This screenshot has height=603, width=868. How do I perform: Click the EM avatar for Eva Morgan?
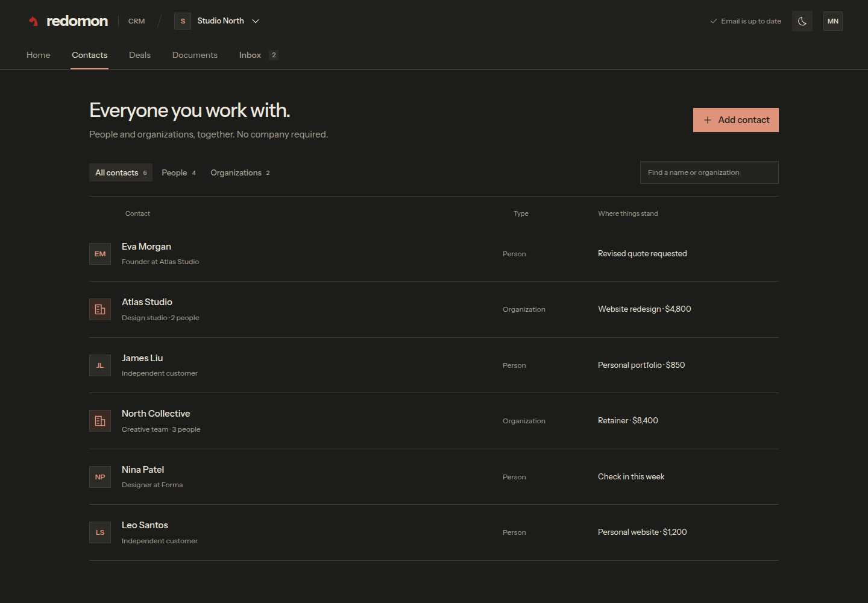coord(100,254)
